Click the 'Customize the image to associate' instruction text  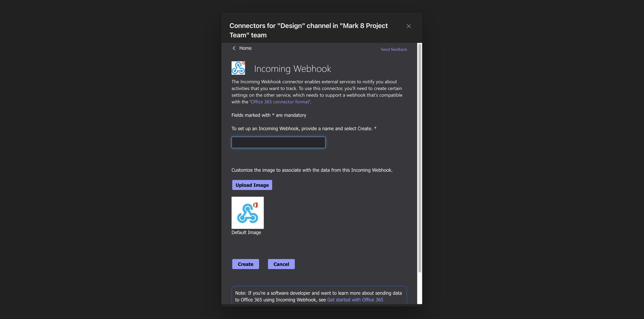(312, 170)
